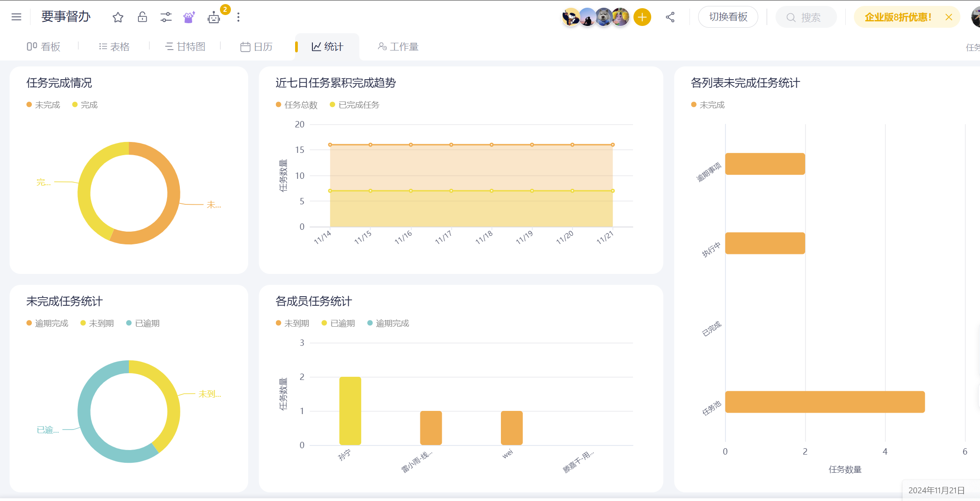Click the 切换看板 button
Image resolution: width=980 pixels, height=501 pixels.
[x=728, y=17]
